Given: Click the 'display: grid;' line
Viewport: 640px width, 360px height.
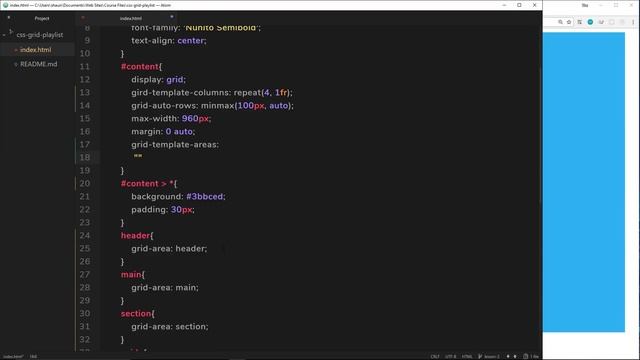Looking at the screenshot, I should 158,80.
